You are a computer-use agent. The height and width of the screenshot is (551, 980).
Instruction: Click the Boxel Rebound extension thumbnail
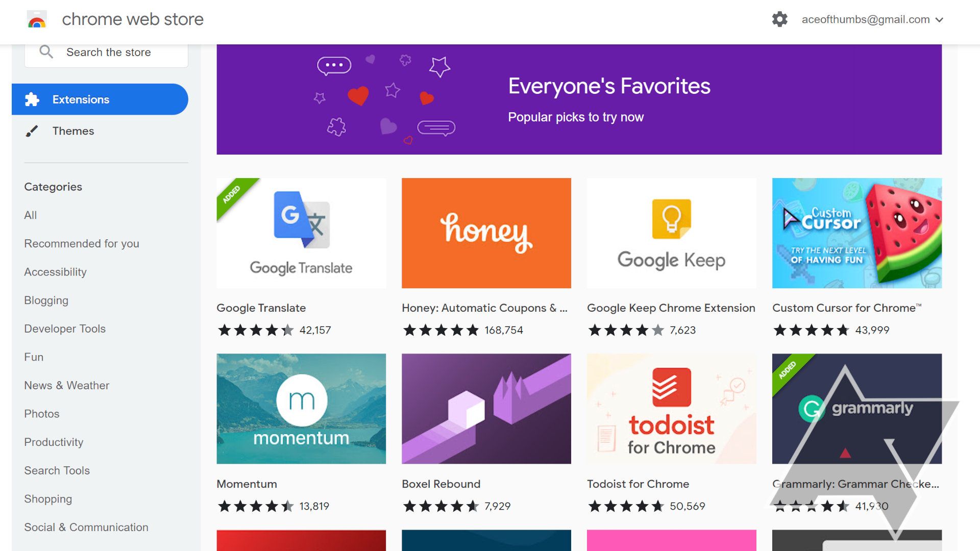pyautogui.click(x=486, y=408)
